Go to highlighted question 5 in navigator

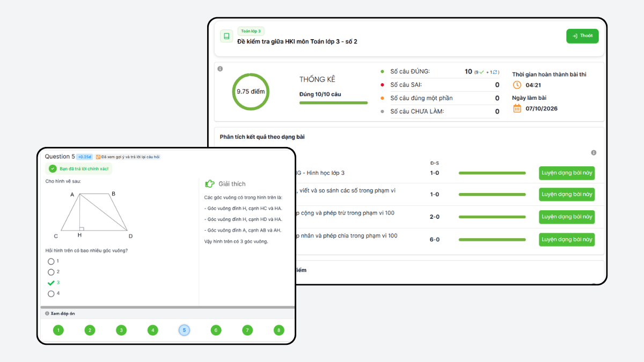point(184,330)
